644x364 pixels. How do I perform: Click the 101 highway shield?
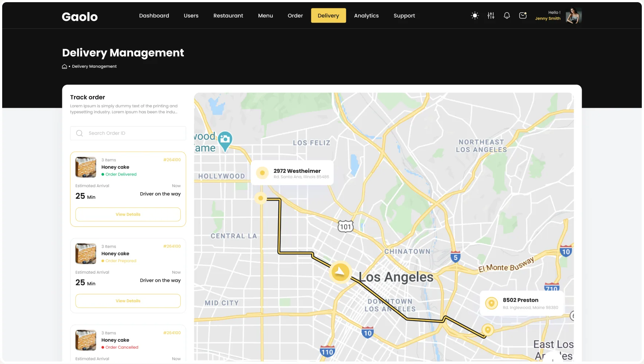click(345, 227)
